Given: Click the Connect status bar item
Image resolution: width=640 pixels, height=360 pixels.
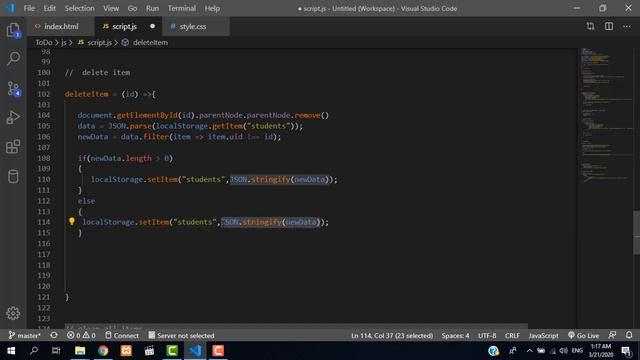Looking at the screenshot, I should pos(122,336).
